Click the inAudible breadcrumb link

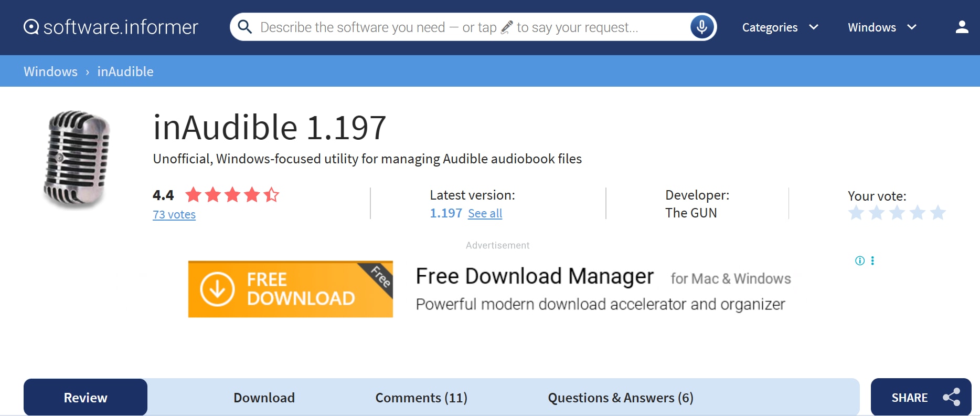click(x=125, y=71)
